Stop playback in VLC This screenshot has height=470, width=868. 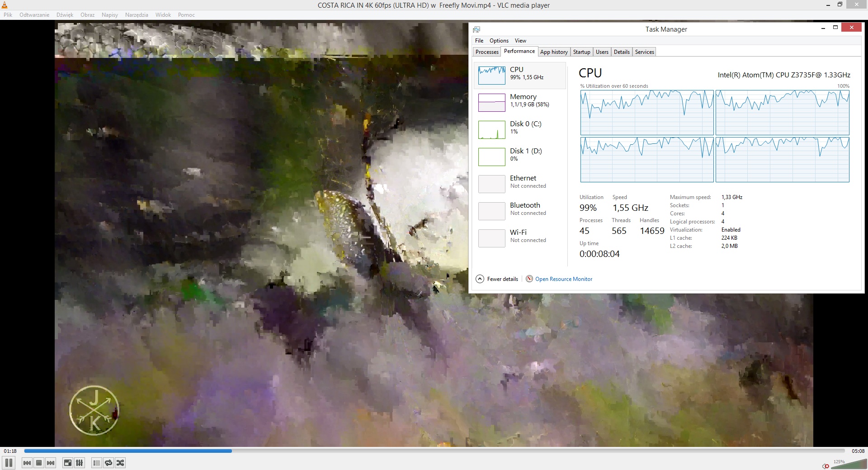[x=39, y=463]
